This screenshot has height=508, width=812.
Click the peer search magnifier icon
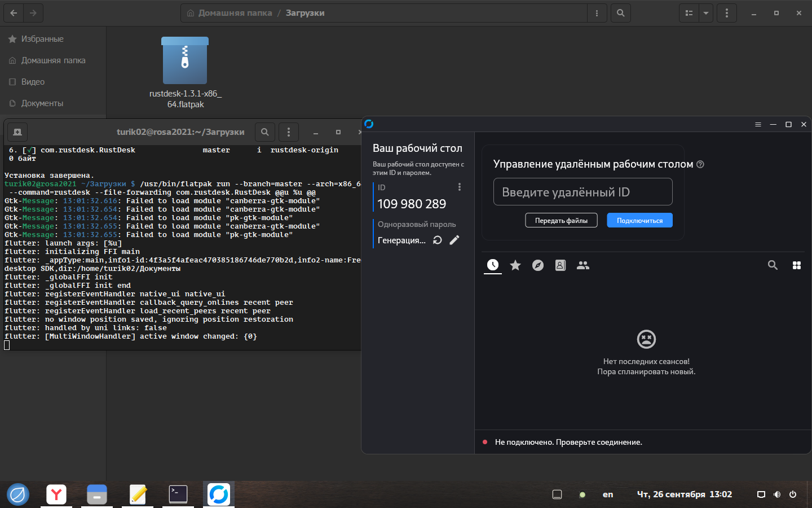click(x=773, y=265)
